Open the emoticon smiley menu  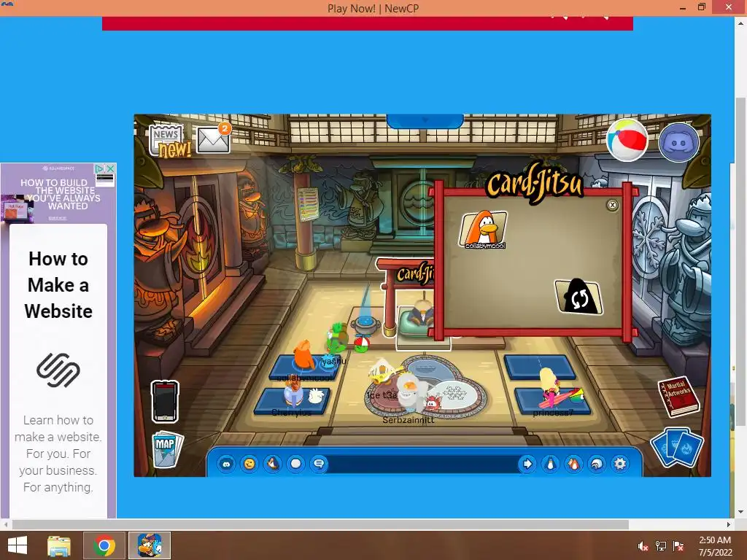[x=249, y=464]
